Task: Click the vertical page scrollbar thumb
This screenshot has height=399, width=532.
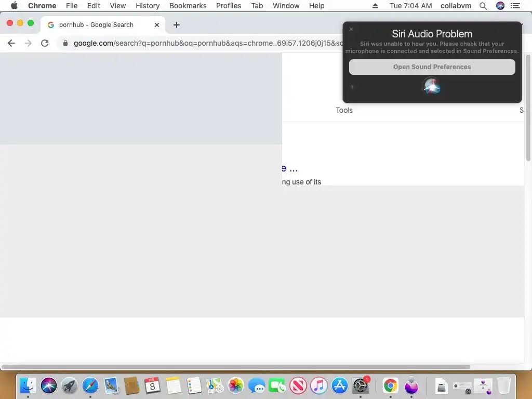Action: [x=528, y=108]
